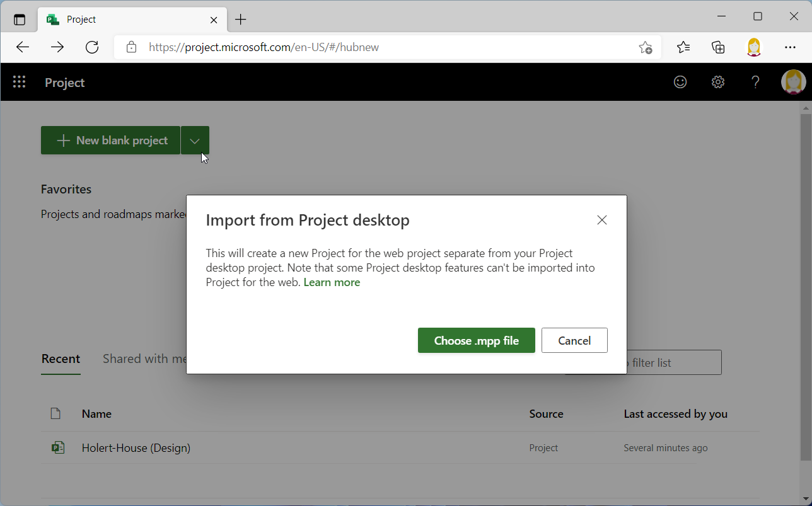812x506 pixels.
Task: Sort by the Source column header
Action: click(x=546, y=414)
